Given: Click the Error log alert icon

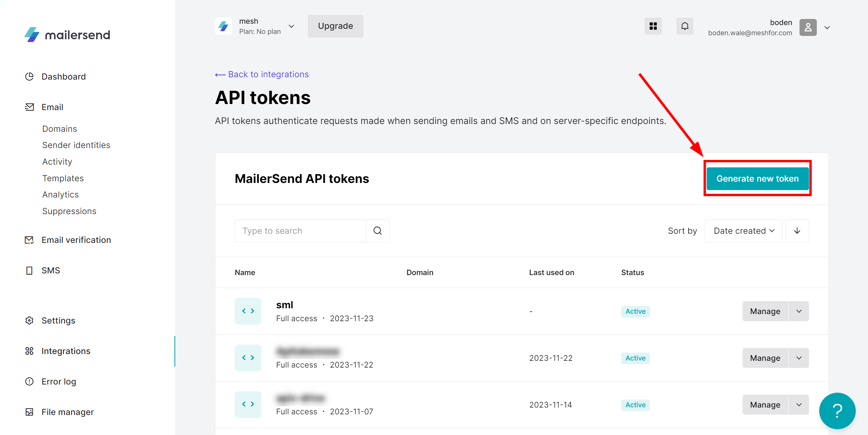Looking at the screenshot, I should (29, 381).
